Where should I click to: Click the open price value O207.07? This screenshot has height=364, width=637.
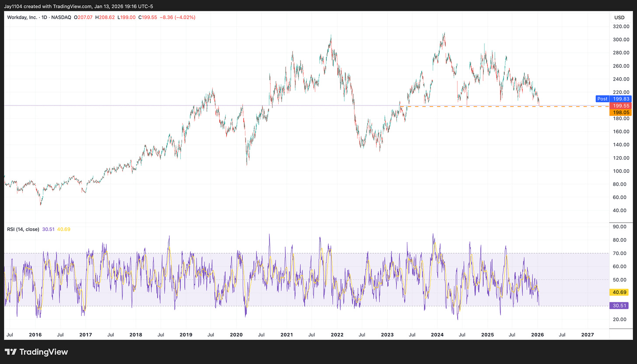tap(82, 17)
